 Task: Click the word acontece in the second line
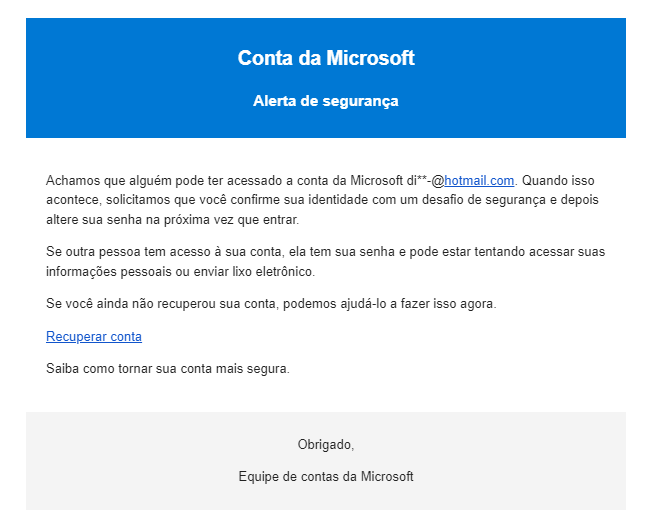[72, 200]
